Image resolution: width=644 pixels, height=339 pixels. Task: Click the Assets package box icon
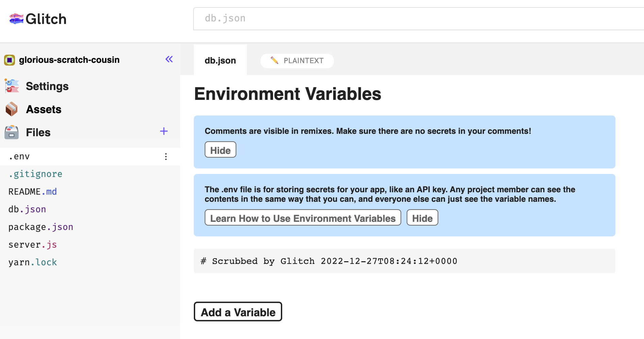click(12, 109)
